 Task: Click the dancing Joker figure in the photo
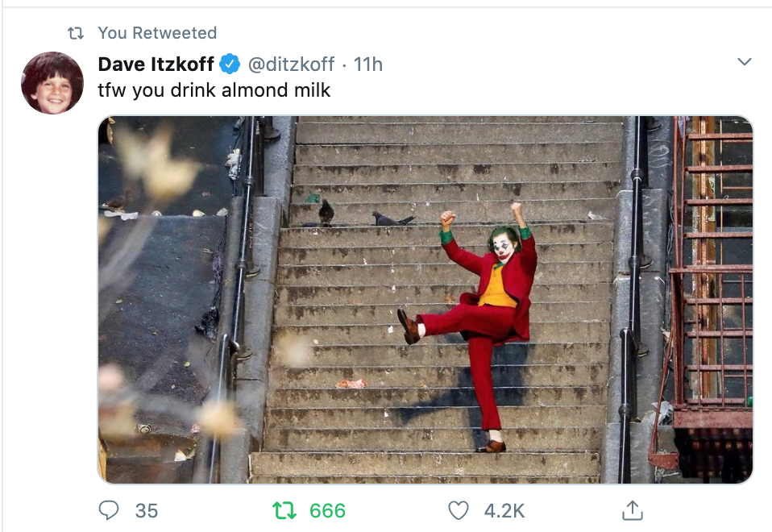point(484,314)
